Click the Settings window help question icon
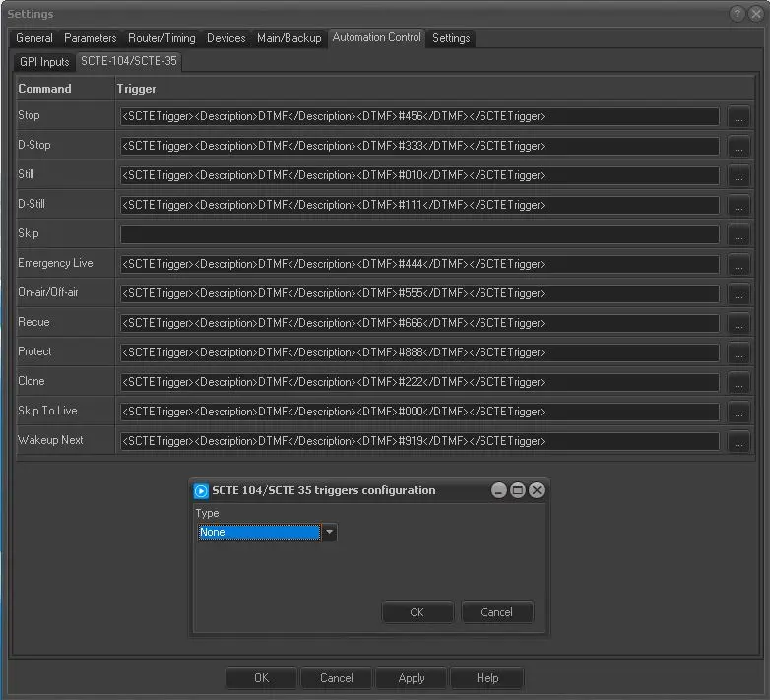 point(738,14)
